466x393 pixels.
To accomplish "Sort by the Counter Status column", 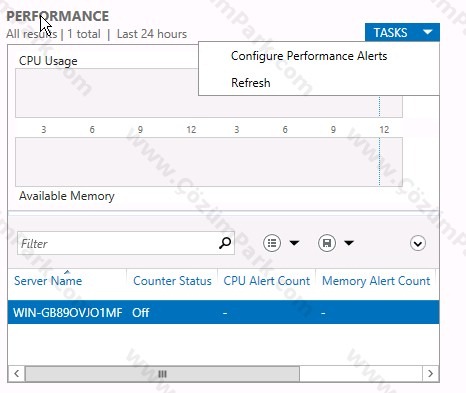I will [172, 281].
